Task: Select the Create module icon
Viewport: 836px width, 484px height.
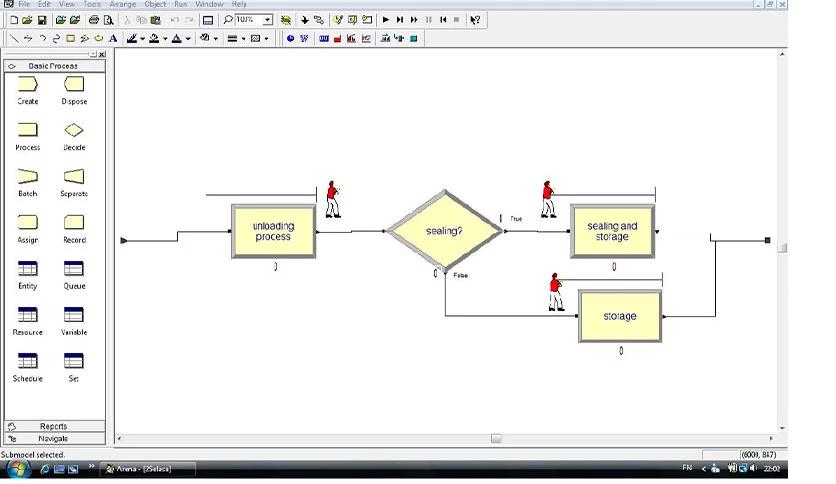Action: [28, 86]
